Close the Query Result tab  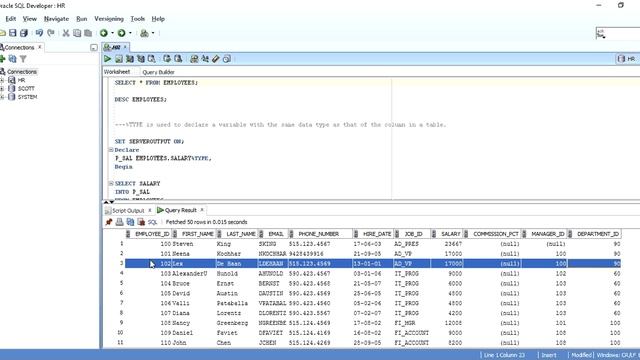coord(202,210)
